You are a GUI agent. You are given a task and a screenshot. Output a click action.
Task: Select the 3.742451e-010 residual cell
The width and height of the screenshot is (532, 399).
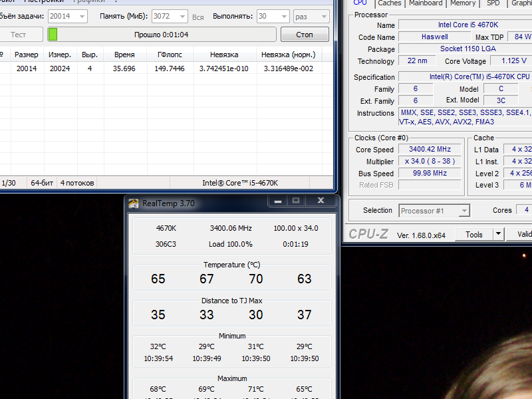pyautogui.click(x=224, y=68)
